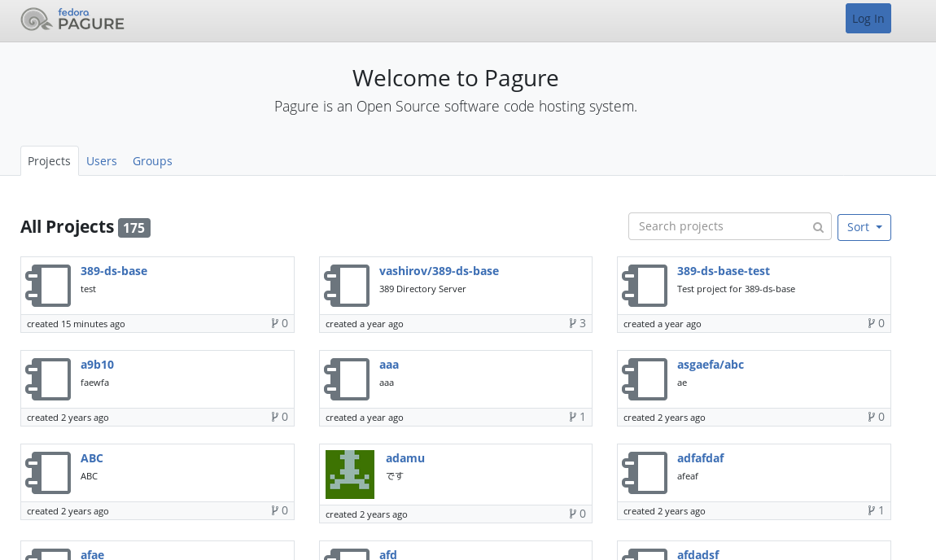Click the 175 projects count badge

coord(133,227)
